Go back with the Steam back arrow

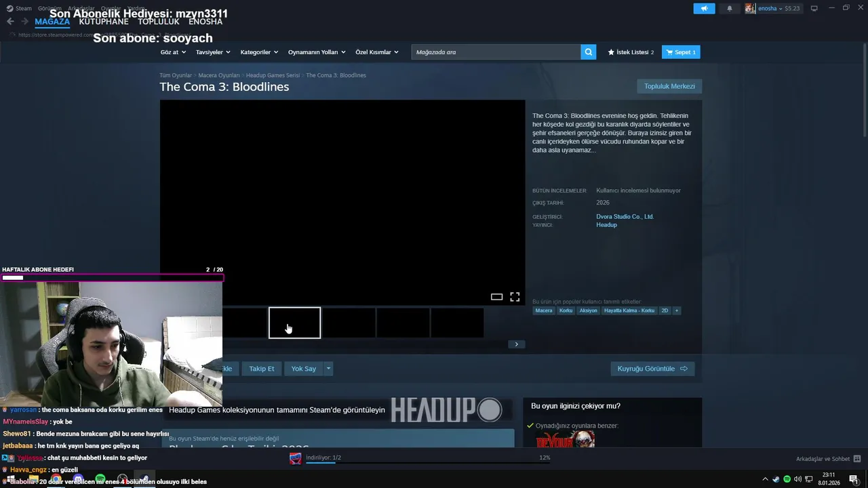[10, 22]
